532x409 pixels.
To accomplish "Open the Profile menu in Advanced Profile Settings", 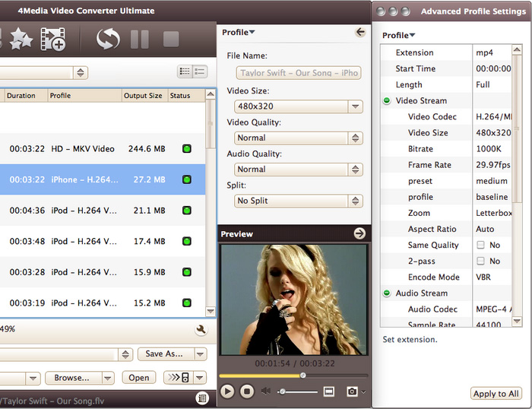I will (398, 35).
